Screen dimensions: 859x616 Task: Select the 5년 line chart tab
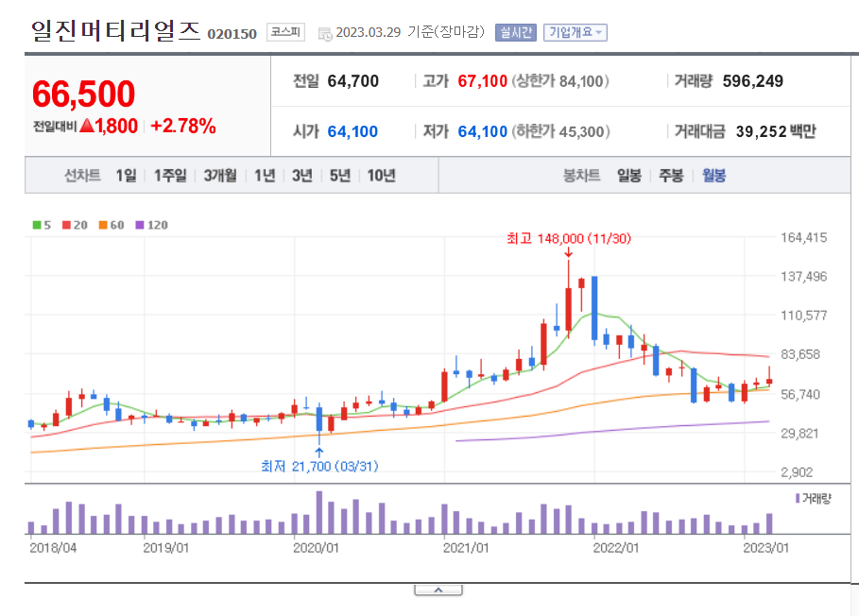point(339,175)
